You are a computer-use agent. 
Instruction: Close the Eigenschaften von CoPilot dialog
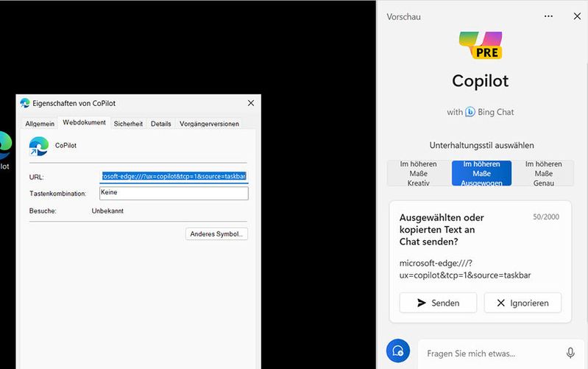251,103
